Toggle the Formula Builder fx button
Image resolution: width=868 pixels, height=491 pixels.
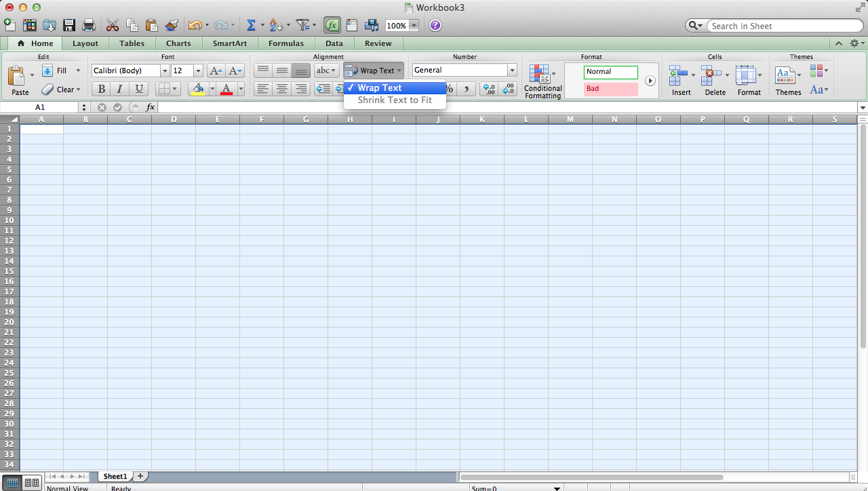[x=332, y=25]
